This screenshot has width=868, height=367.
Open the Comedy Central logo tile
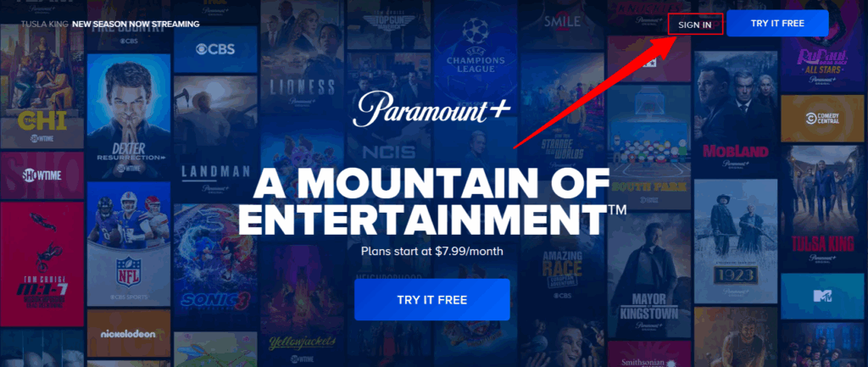tap(821, 119)
